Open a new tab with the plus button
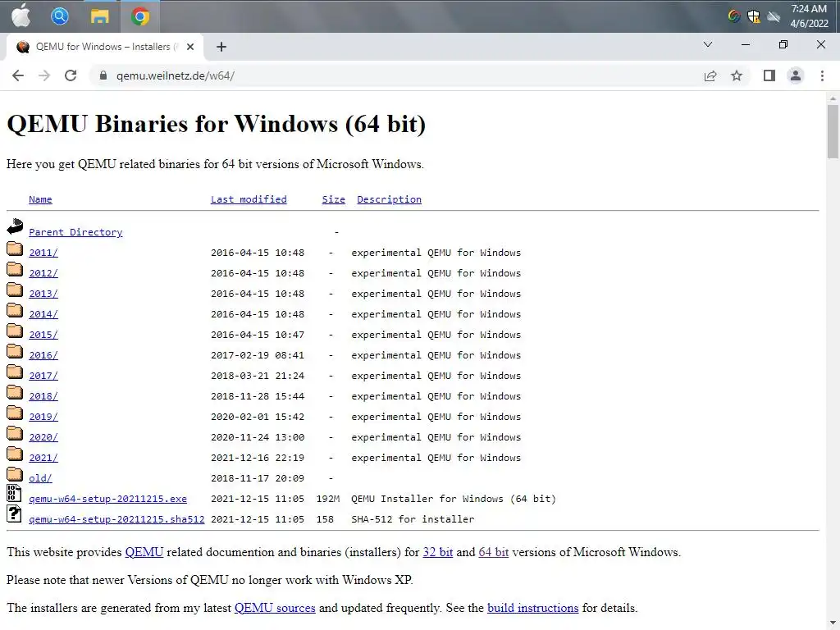The image size is (840, 630). pos(221,47)
